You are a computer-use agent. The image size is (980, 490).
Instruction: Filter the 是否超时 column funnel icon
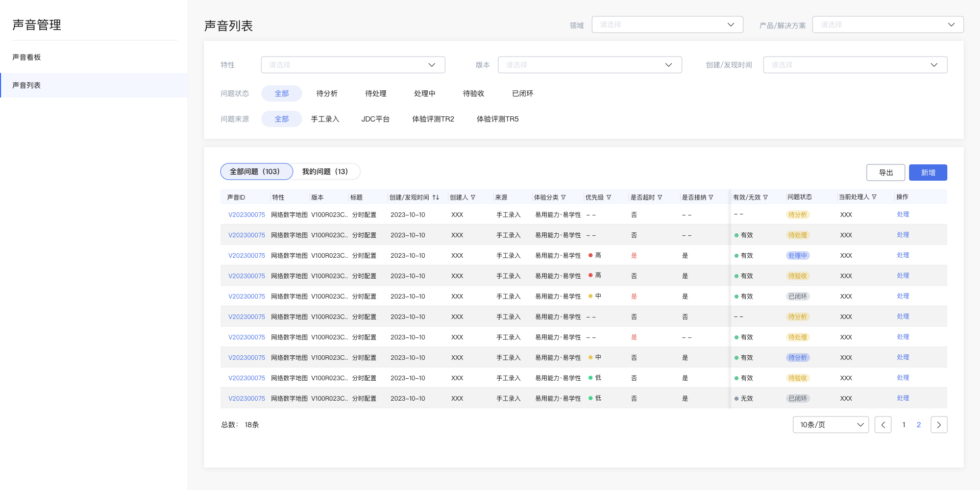pyautogui.click(x=660, y=198)
